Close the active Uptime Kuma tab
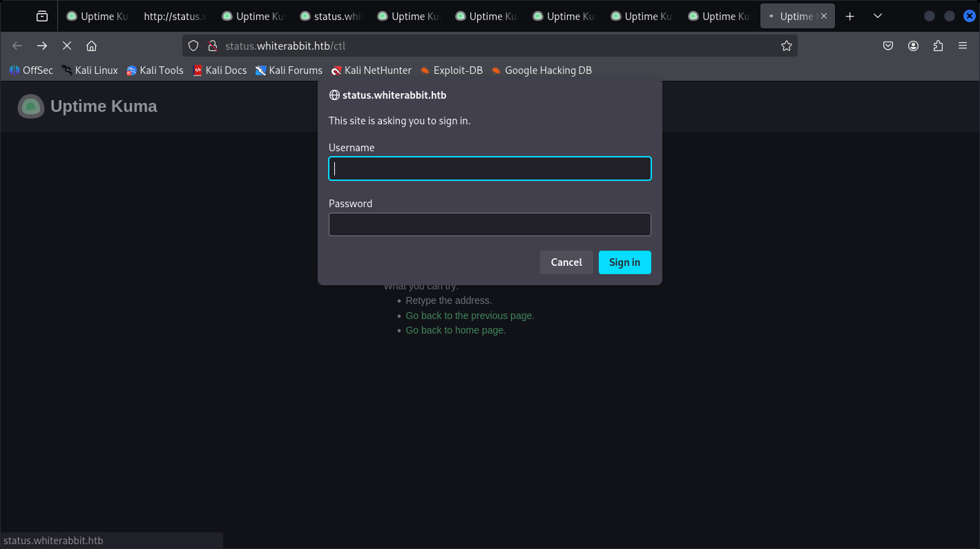Screen dimensions: 980x549 (x=823, y=16)
